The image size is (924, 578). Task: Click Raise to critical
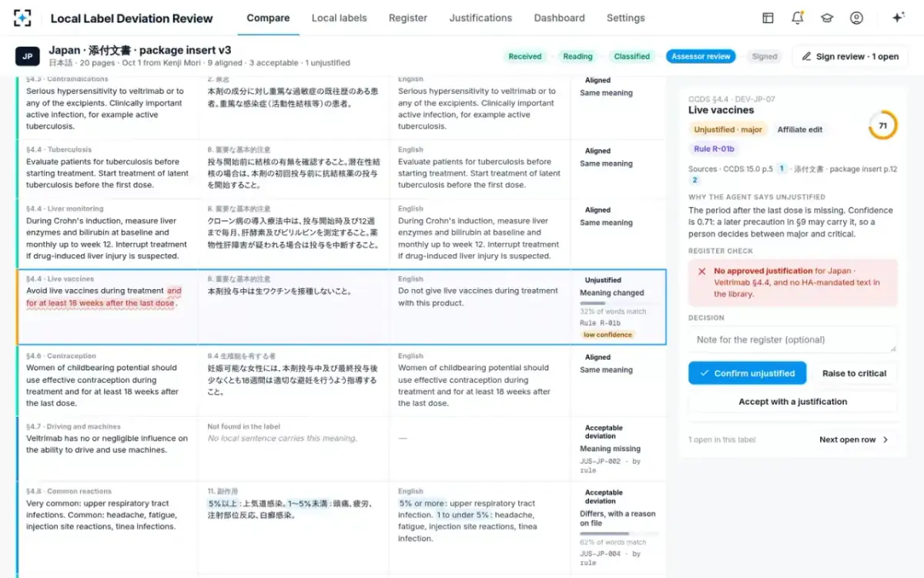(x=854, y=373)
